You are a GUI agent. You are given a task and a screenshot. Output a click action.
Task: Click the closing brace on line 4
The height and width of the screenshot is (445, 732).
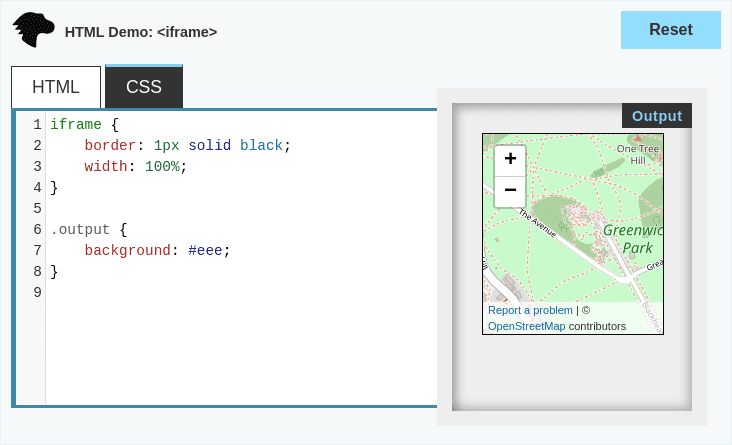tap(54, 188)
